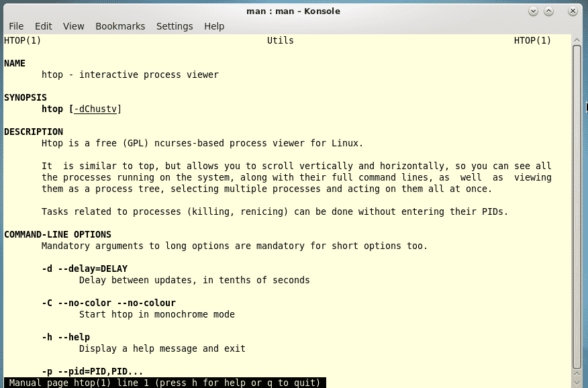This screenshot has height=388, width=588.
Task: Close the Konsole window
Action: pyautogui.click(x=573, y=11)
